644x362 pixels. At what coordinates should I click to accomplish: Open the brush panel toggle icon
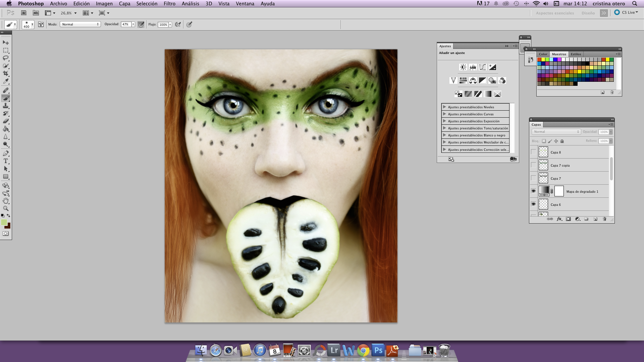tap(41, 24)
